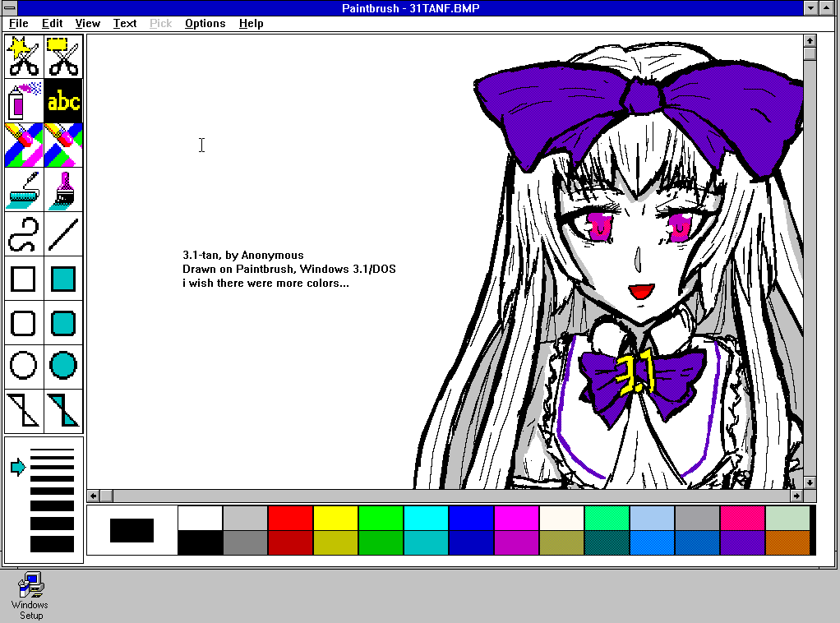Select the Filled Rounded Box tool
This screenshot has width=840, height=623.
point(64,323)
